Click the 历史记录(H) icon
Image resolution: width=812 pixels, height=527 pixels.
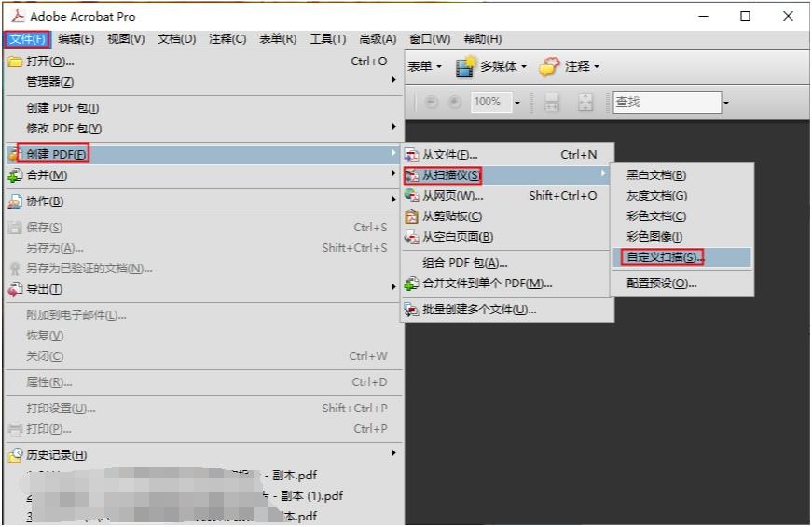(16, 455)
